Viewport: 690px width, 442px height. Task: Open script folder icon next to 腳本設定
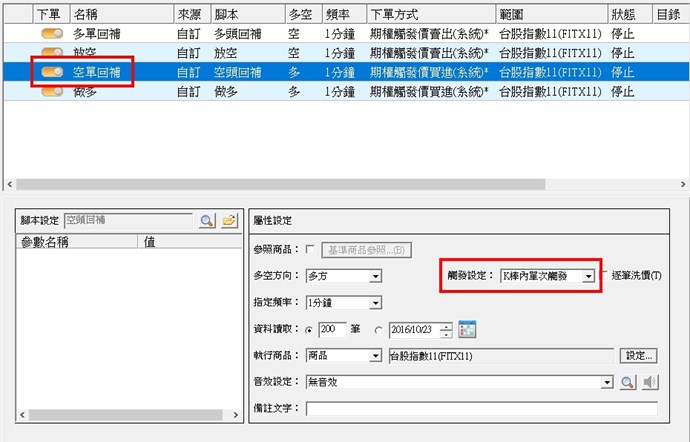229,220
